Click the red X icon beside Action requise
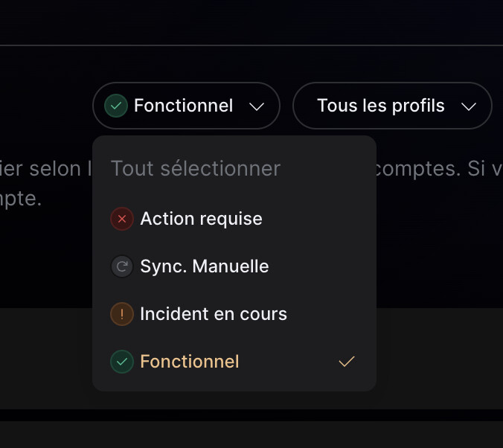Screen dimensions: 503x448 [122, 219]
